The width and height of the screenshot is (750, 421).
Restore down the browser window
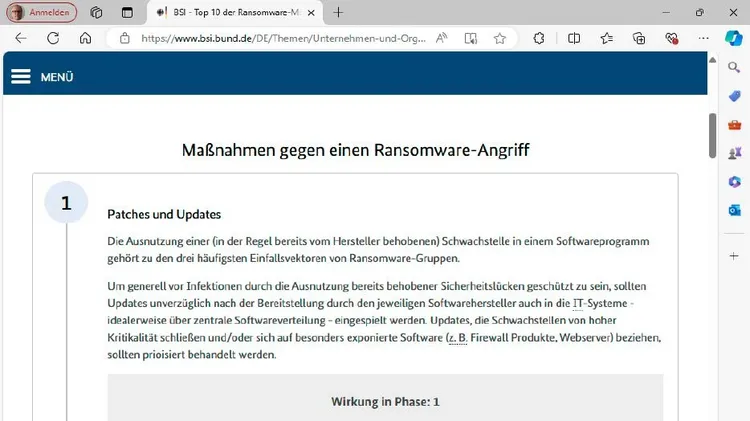(x=699, y=12)
